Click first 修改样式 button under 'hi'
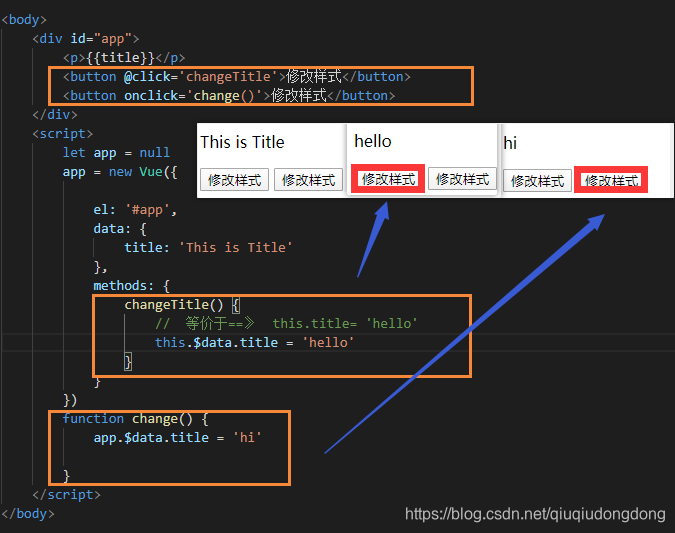675x533 pixels. click(537, 181)
